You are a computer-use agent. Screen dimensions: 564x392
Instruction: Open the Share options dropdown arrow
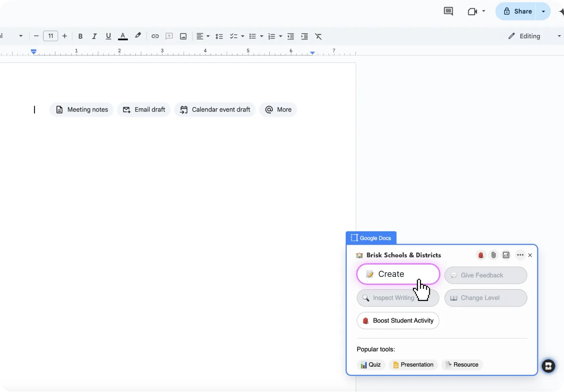tap(543, 11)
